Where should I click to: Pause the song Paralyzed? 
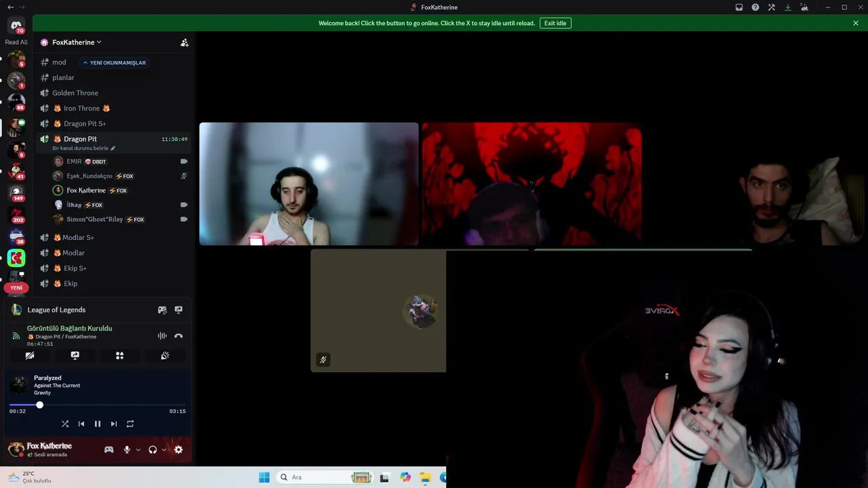coord(98,424)
